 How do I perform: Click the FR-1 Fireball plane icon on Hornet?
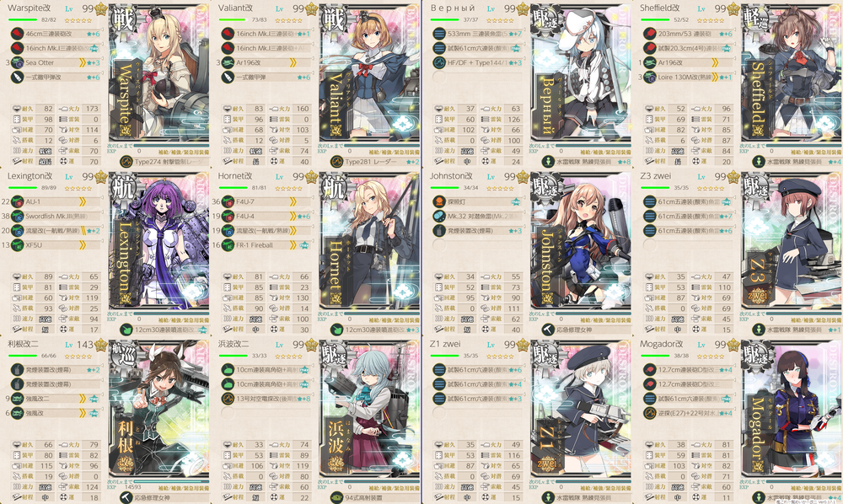[x=228, y=245]
